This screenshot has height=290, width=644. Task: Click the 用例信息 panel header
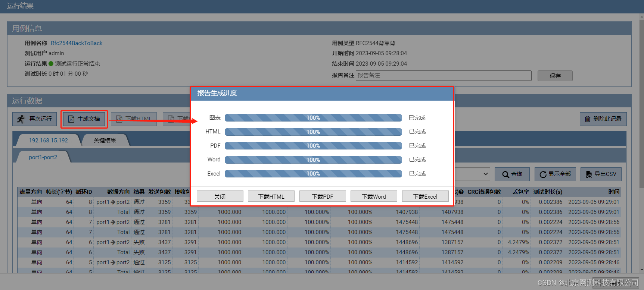[x=319, y=28]
